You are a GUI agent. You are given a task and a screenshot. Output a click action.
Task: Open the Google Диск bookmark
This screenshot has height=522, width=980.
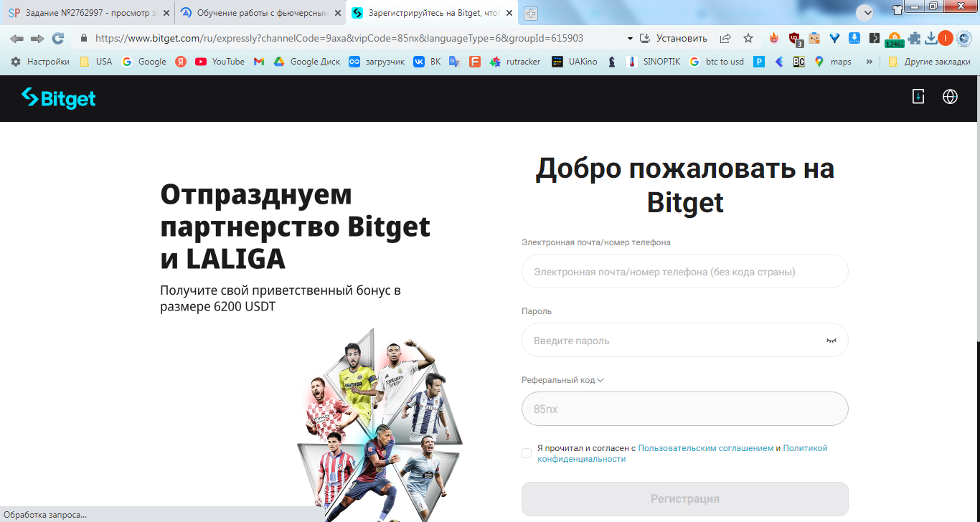307,62
